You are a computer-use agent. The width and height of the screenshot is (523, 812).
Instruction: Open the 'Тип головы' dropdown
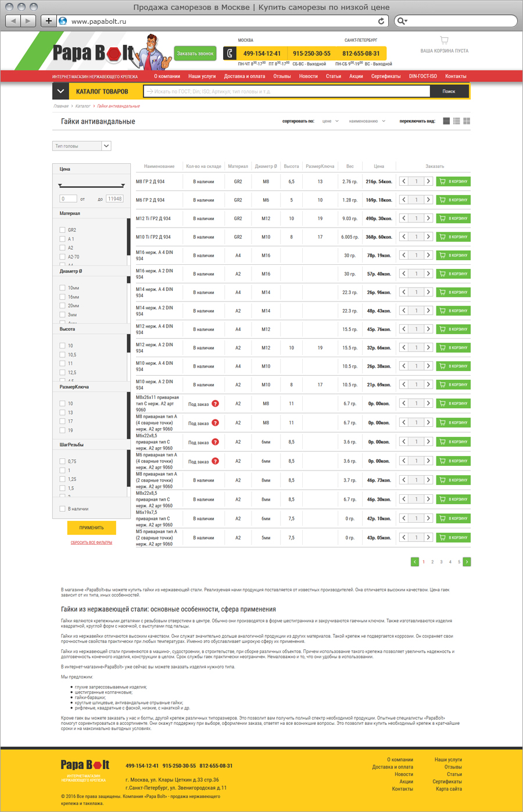tap(81, 146)
